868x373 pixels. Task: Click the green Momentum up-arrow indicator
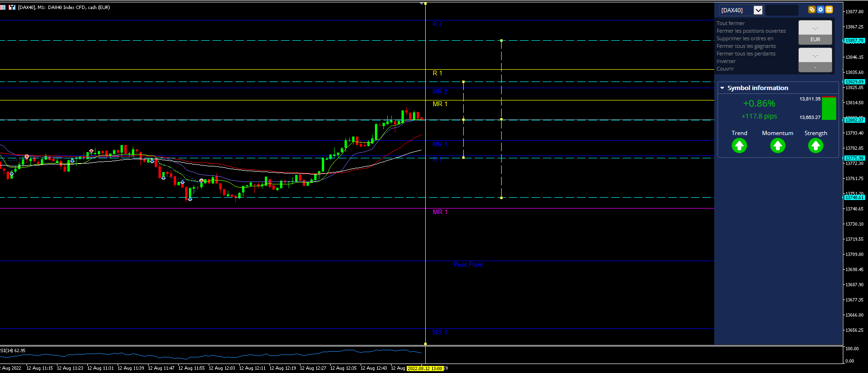coord(777,146)
